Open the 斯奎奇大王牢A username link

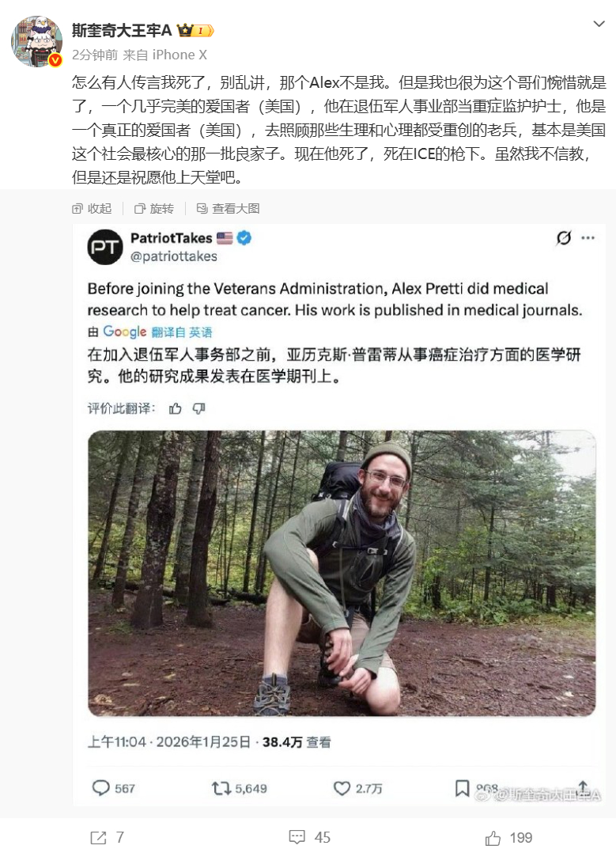122,30
